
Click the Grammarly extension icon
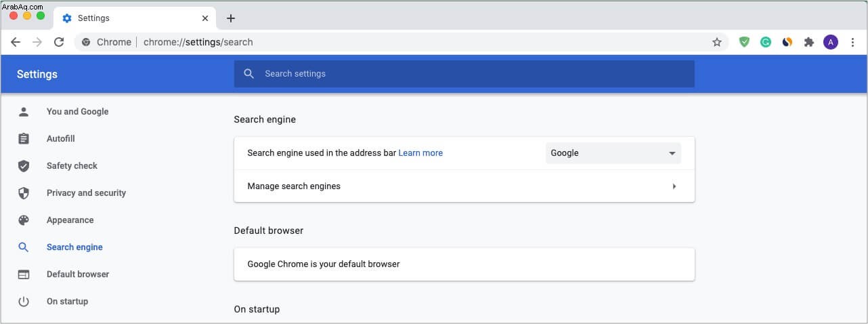click(766, 42)
